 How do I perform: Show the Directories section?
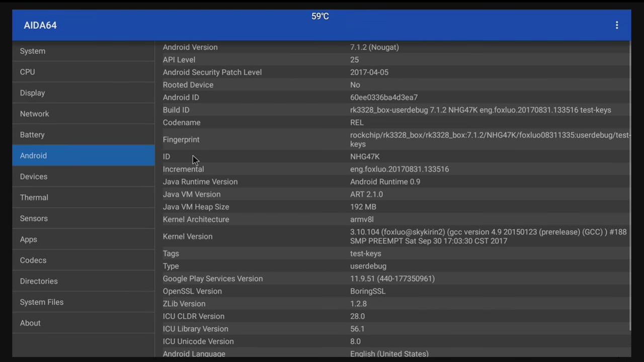[x=39, y=281]
